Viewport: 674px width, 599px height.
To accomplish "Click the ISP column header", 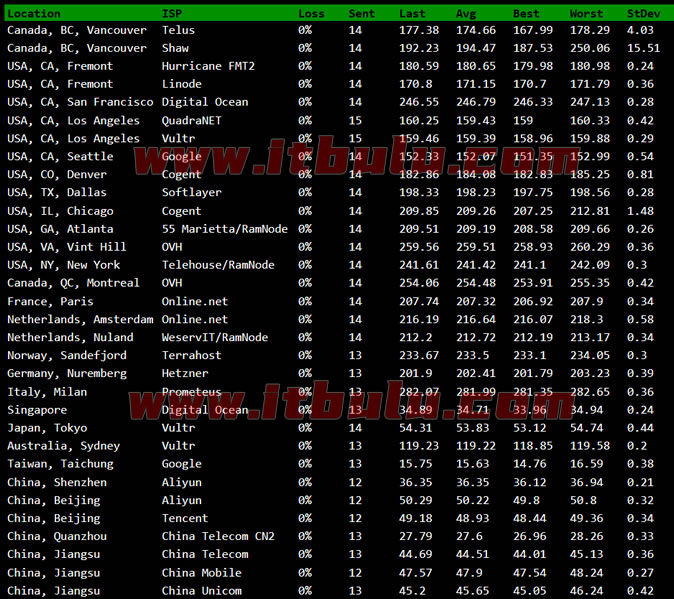I will pyautogui.click(x=172, y=14).
